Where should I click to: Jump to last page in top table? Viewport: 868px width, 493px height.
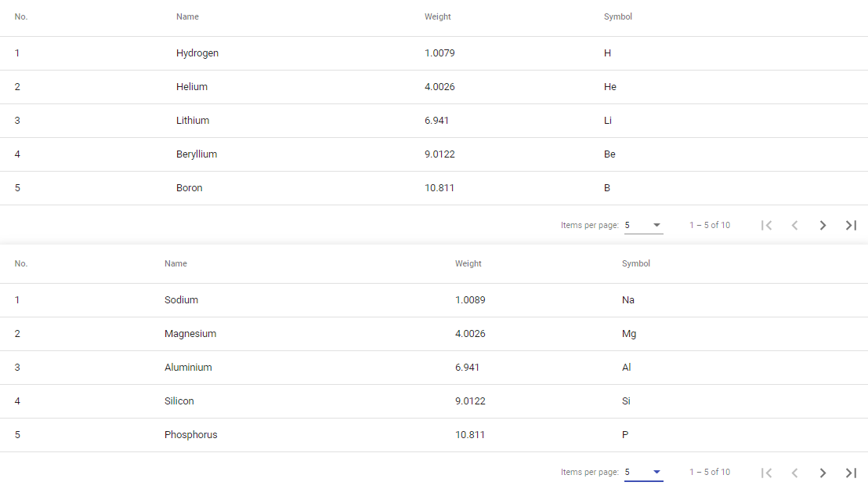[x=851, y=225]
